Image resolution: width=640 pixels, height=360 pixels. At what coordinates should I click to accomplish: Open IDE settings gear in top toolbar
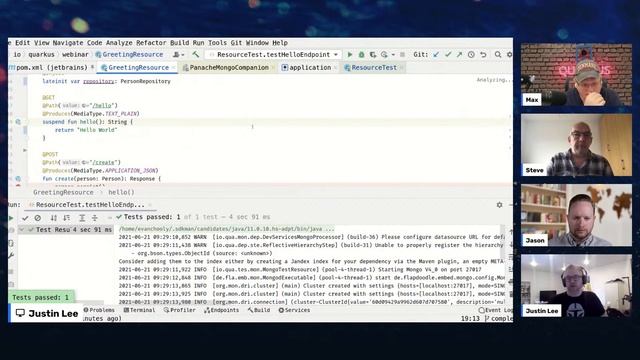point(509,54)
